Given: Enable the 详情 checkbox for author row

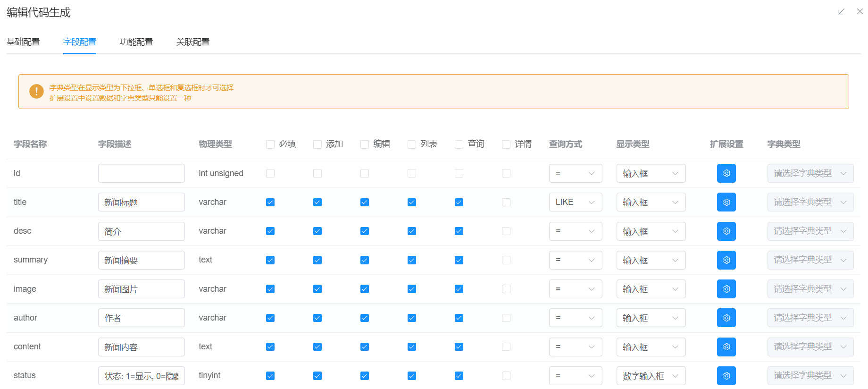Looking at the screenshot, I should [x=506, y=318].
